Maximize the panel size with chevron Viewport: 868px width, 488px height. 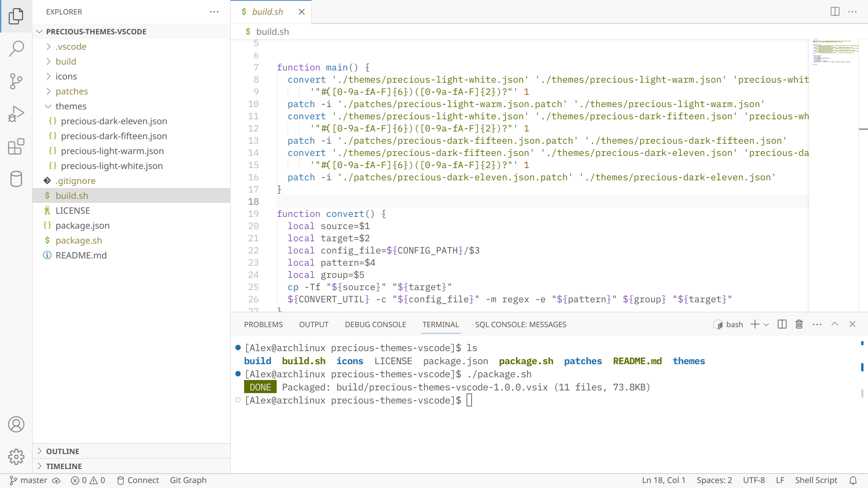click(x=835, y=324)
